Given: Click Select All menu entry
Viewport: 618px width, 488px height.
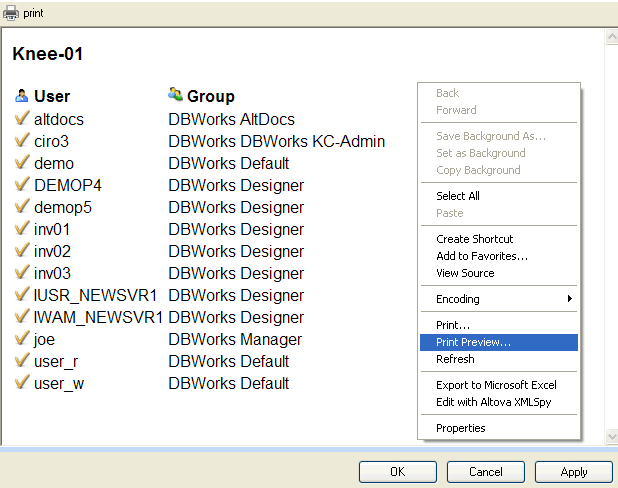Looking at the screenshot, I should 499,196.
